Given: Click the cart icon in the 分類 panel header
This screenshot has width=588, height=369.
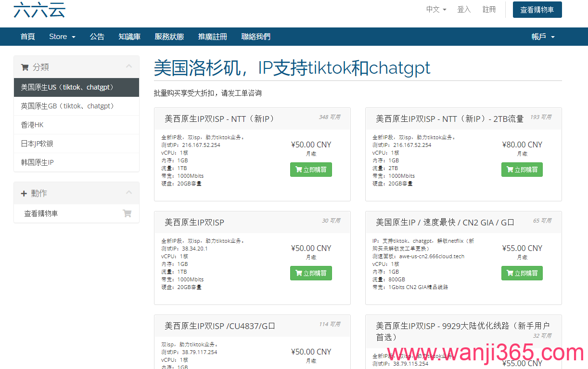Looking at the screenshot, I should (24, 66).
